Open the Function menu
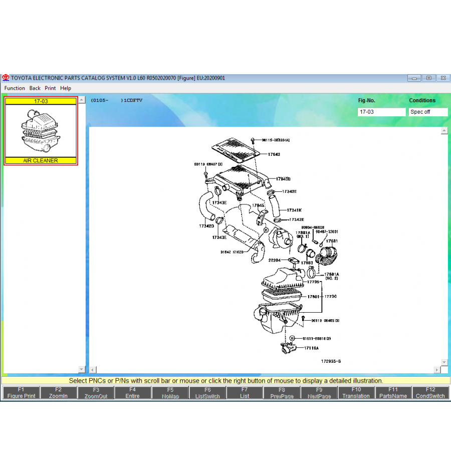Viewport: 451px width, 476px height. tap(15, 88)
